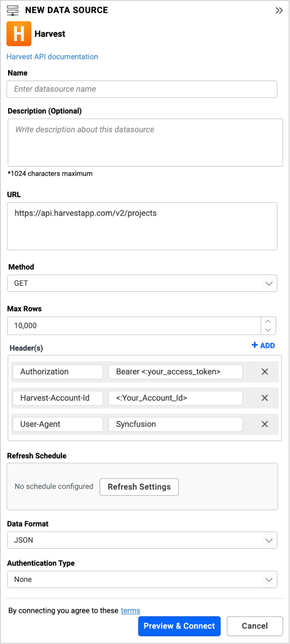Image resolution: width=290 pixels, height=644 pixels.
Task: Click the Cancel button
Action: click(x=255, y=626)
